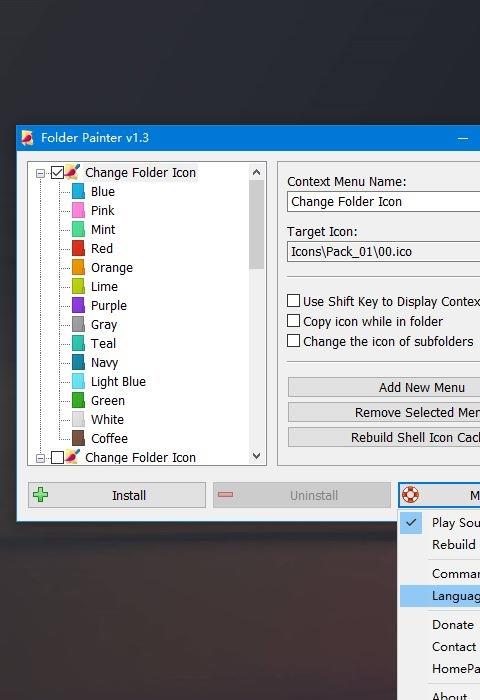The height and width of the screenshot is (700, 480).
Task: Enable Change the icon of subfolders
Action: pyautogui.click(x=293, y=341)
